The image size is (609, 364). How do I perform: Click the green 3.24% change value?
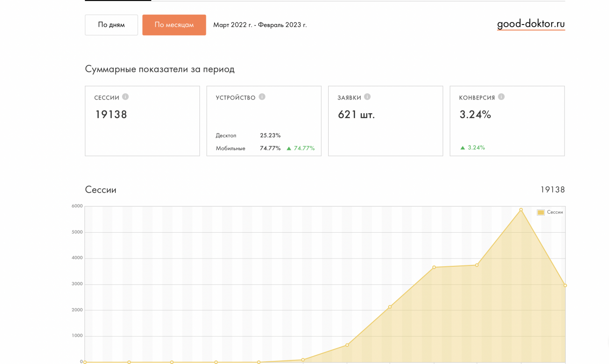point(476,148)
